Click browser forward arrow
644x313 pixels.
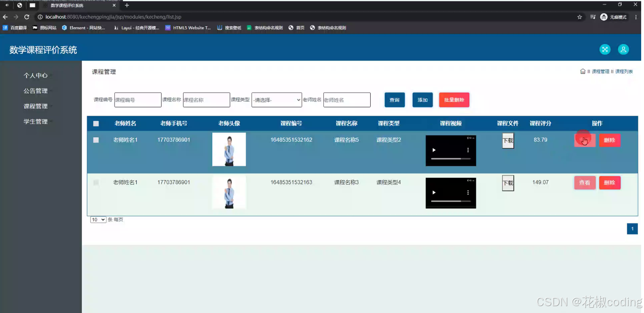tap(16, 17)
